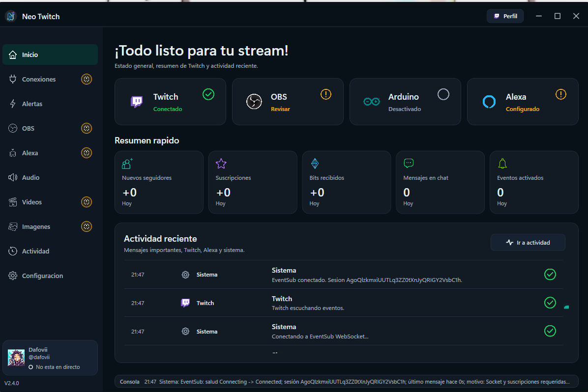The width and height of the screenshot is (588, 392).
Task: Click the warning icon on Alexa card
Action: (560, 94)
